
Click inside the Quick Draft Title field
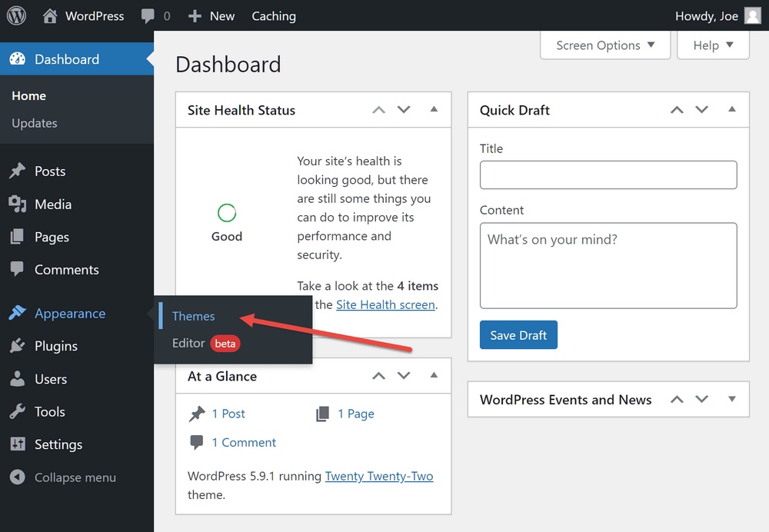pos(608,175)
